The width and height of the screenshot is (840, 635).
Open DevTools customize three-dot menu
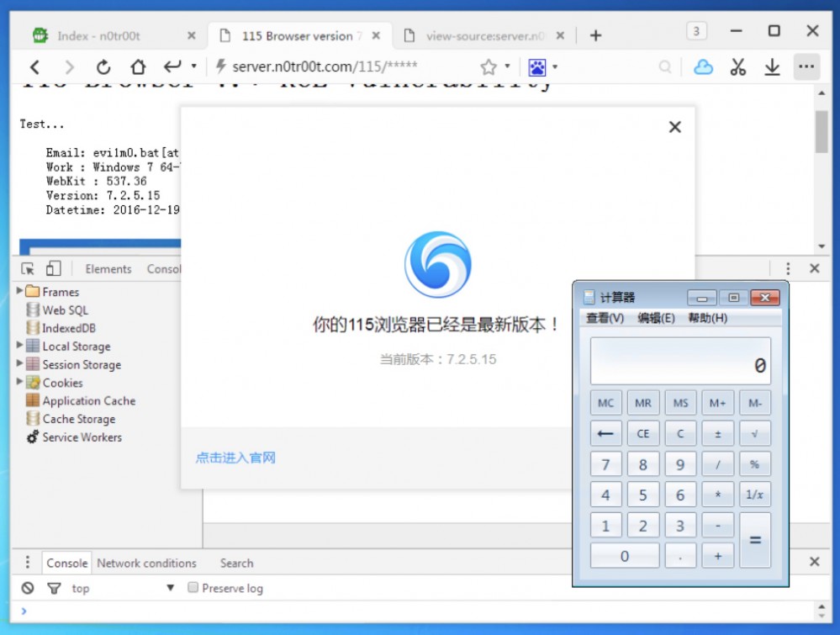[788, 268]
